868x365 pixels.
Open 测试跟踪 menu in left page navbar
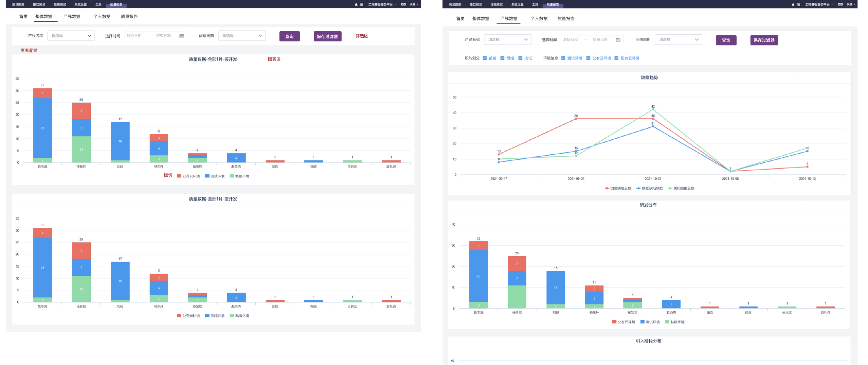point(18,4)
